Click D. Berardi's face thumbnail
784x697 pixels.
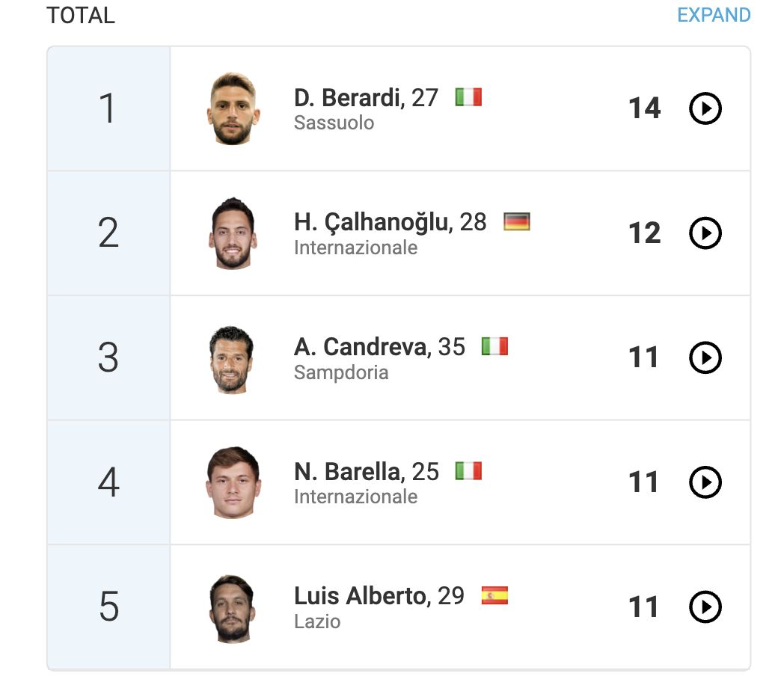click(233, 109)
